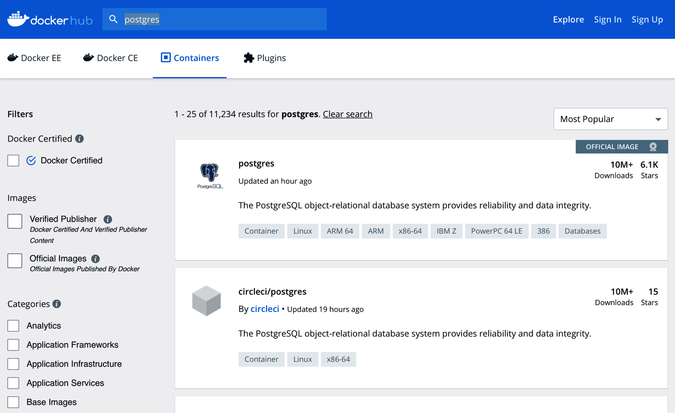The image size is (675, 413).
Task: Tick the Application Infrastructure checkbox
Action: click(13, 364)
